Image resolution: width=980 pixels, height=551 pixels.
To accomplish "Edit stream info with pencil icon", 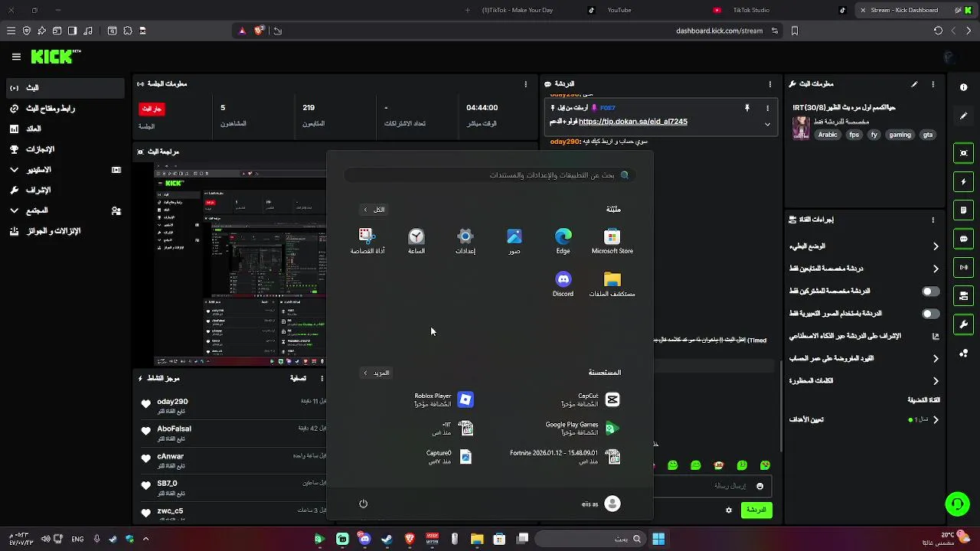I will [x=914, y=84].
